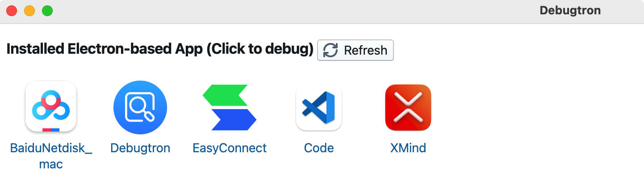Click the circular arrows refresh icon
Image resolution: width=644 pixels, height=180 pixels.
click(x=330, y=50)
